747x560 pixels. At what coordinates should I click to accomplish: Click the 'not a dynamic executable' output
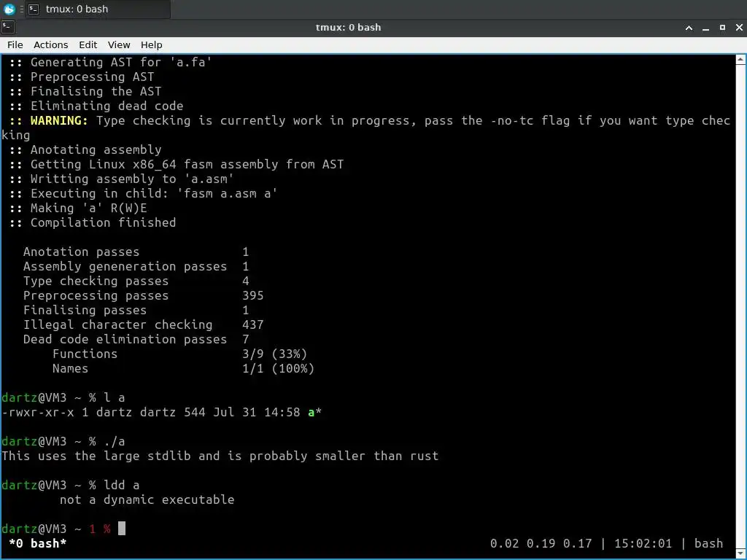point(147,499)
